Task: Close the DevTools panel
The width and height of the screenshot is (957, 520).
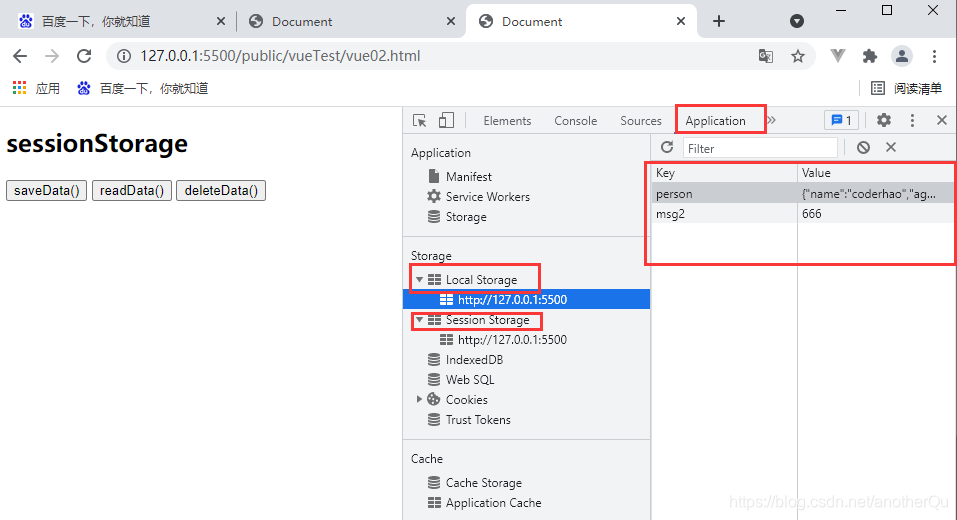Action: (942, 120)
